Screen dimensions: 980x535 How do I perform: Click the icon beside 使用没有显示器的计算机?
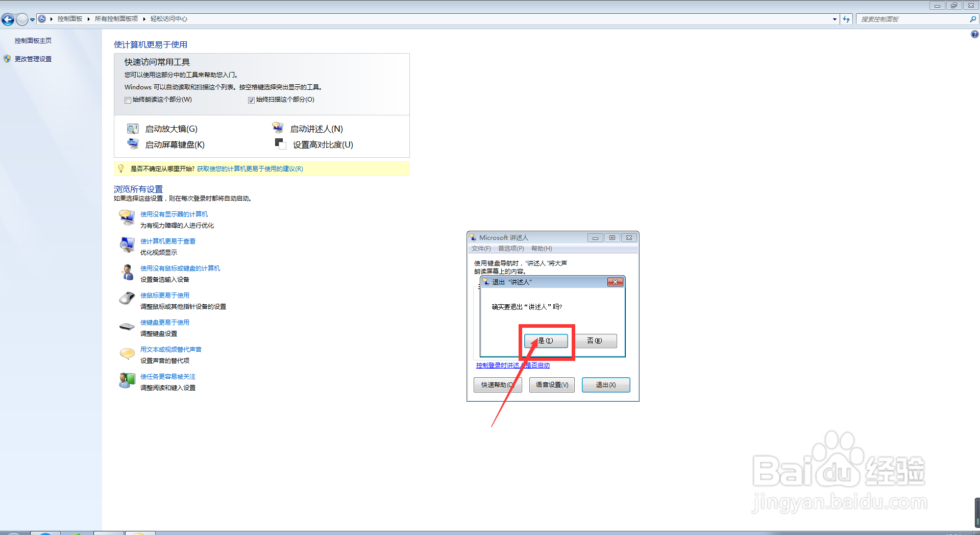(x=127, y=217)
